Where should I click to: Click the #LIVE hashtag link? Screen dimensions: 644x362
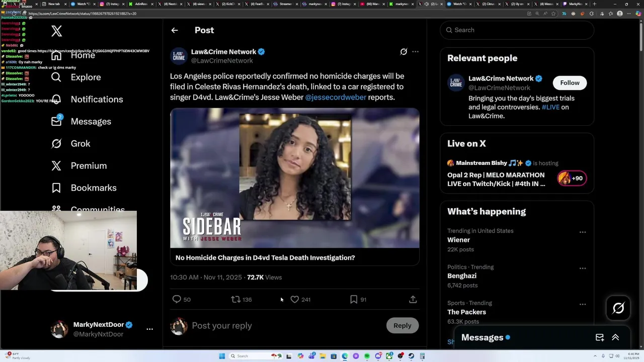[550, 107]
